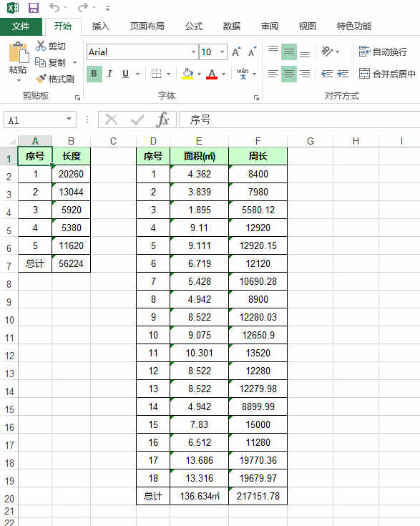Select cell containing total 217151.78
This screenshot has height=526, width=420.
pyautogui.click(x=258, y=496)
